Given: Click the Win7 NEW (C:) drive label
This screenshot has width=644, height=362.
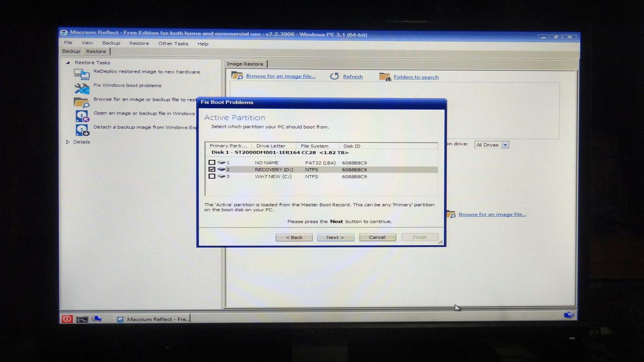Looking at the screenshot, I should pos(273,176).
